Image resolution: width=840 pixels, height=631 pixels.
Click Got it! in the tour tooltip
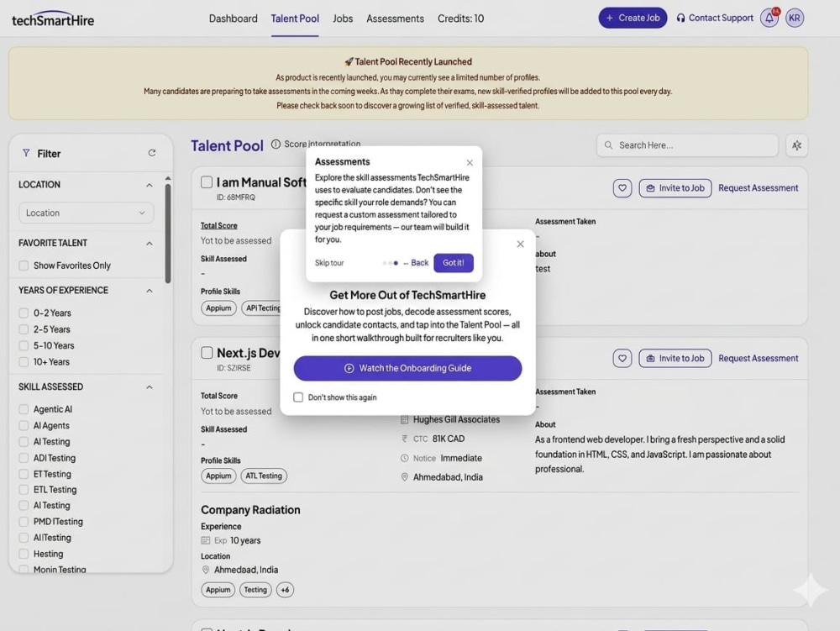tap(454, 263)
